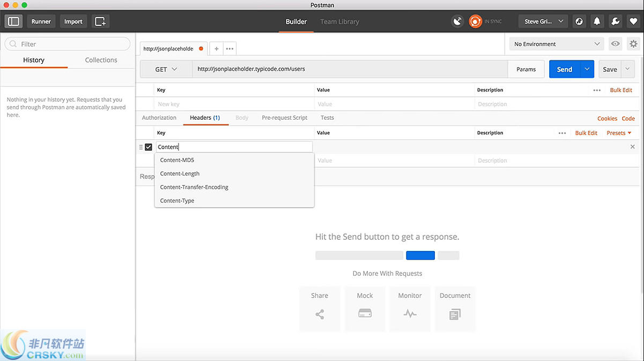Open the Authorization tab
644x361 pixels.
click(159, 117)
